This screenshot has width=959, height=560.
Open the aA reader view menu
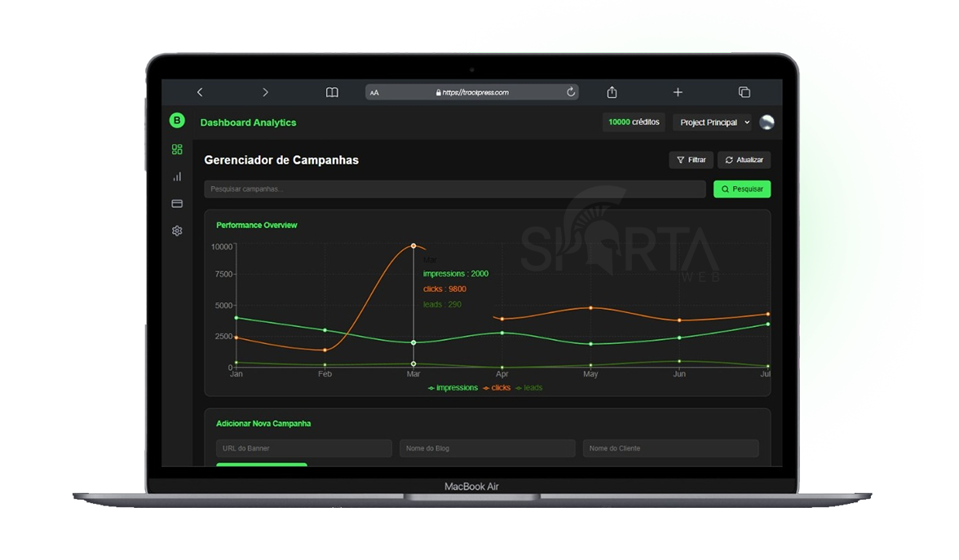pos(374,93)
